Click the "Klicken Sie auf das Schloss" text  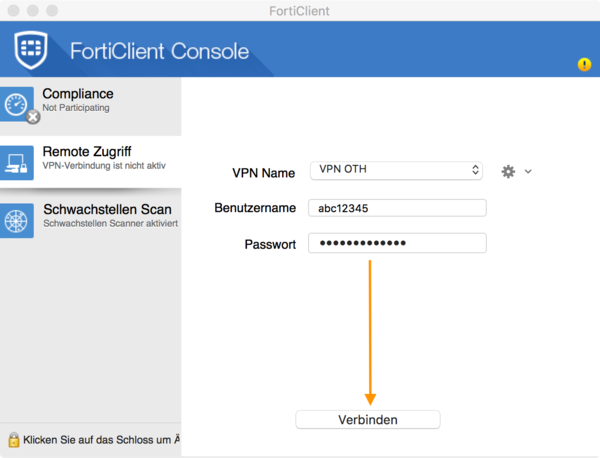pyautogui.click(x=100, y=440)
